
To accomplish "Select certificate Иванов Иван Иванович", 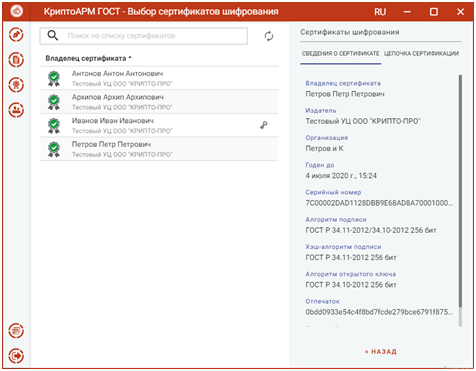I will coord(159,126).
